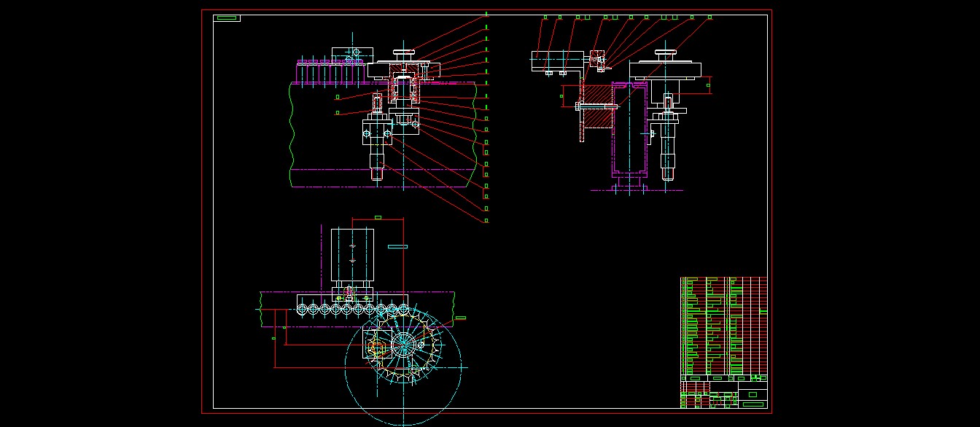Pick the lower shaft end in the side view

point(668,173)
